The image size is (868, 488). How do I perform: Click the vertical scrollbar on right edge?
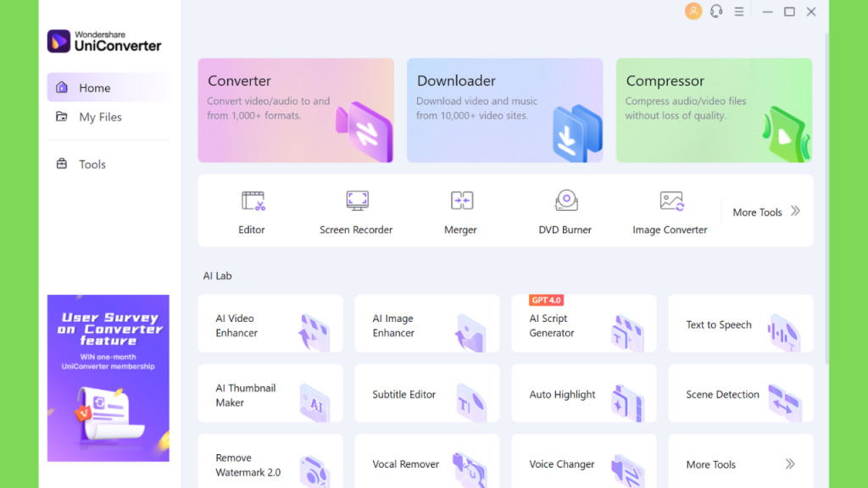pos(828,195)
